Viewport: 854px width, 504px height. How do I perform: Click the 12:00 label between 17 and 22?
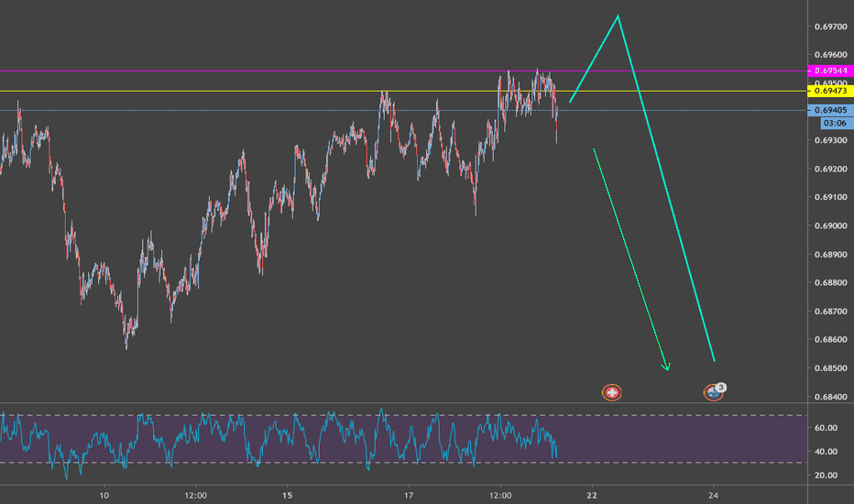click(x=500, y=495)
